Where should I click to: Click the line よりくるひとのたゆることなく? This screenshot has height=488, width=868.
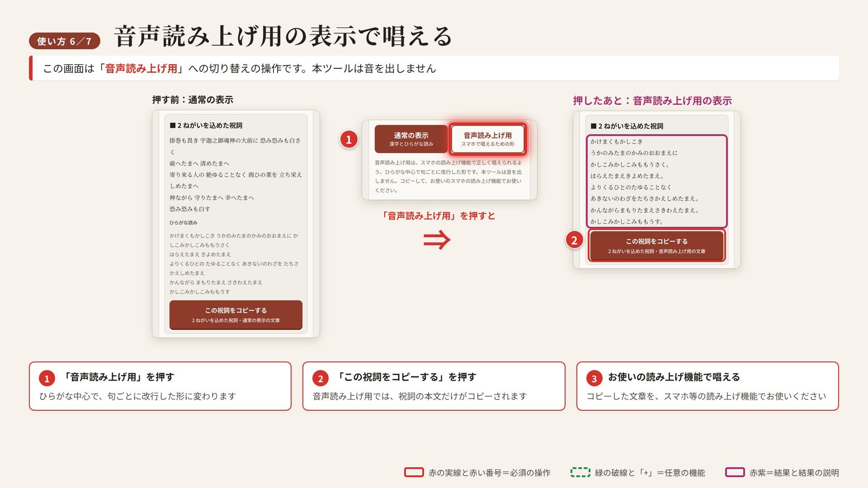pos(631,188)
